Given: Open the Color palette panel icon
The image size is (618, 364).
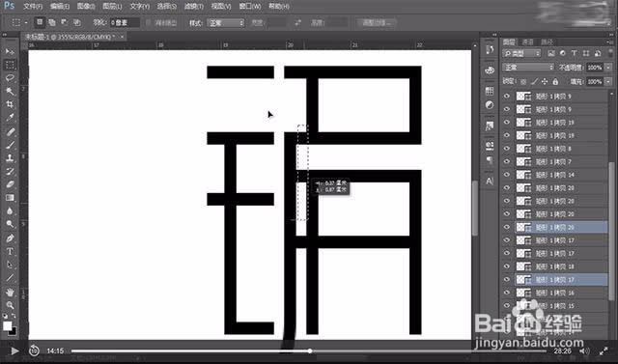Looking at the screenshot, I should pos(490,70).
